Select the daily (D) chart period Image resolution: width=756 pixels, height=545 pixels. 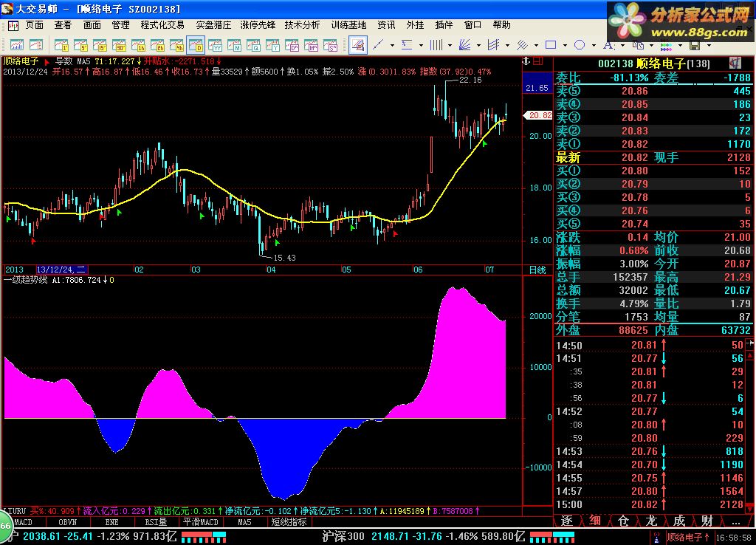point(196,45)
